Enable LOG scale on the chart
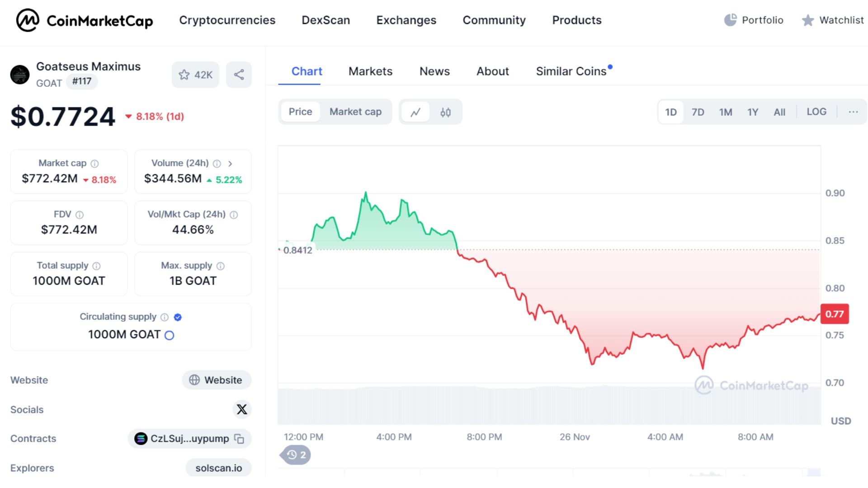Image resolution: width=868 pixels, height=488 pixels. pos(816,112)
